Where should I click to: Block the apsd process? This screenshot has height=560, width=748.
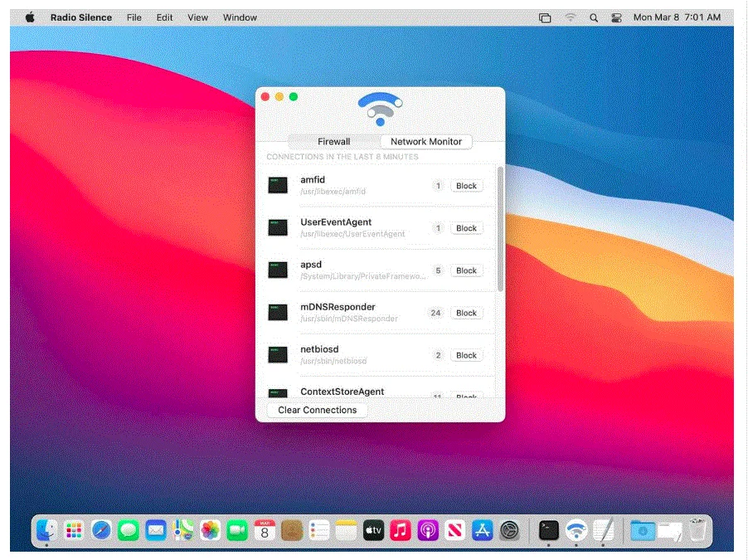pos(466,270)
